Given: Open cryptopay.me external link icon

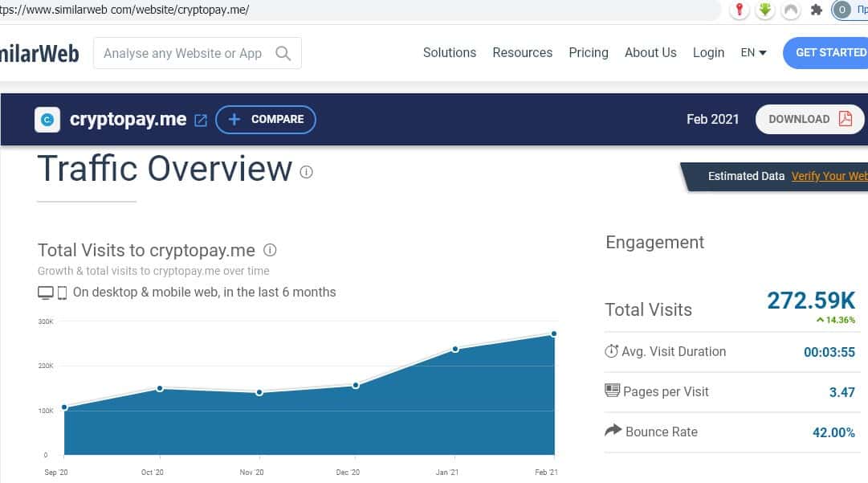Looking at the screenshot, I should pos(201,120).
